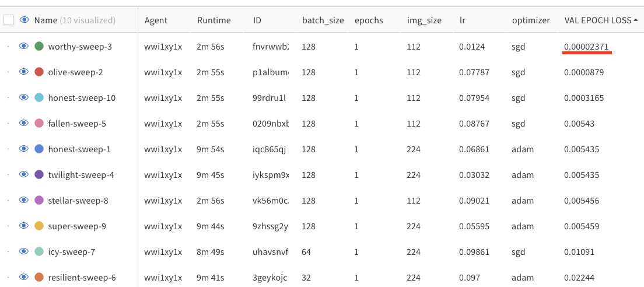
Task: Toggle eye icon for stellar-sweep-8
Action: click(x=24, y=200)
